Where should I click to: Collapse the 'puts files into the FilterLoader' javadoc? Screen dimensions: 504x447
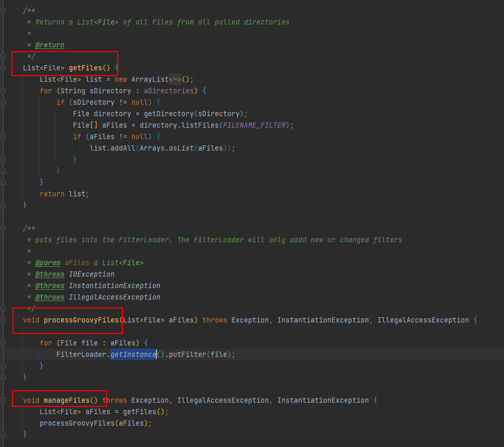pyautogui.click(x=3, y=229)
